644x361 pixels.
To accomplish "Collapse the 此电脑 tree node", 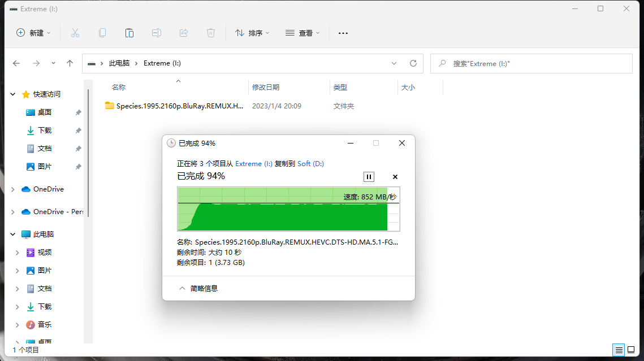I will 13,234.
